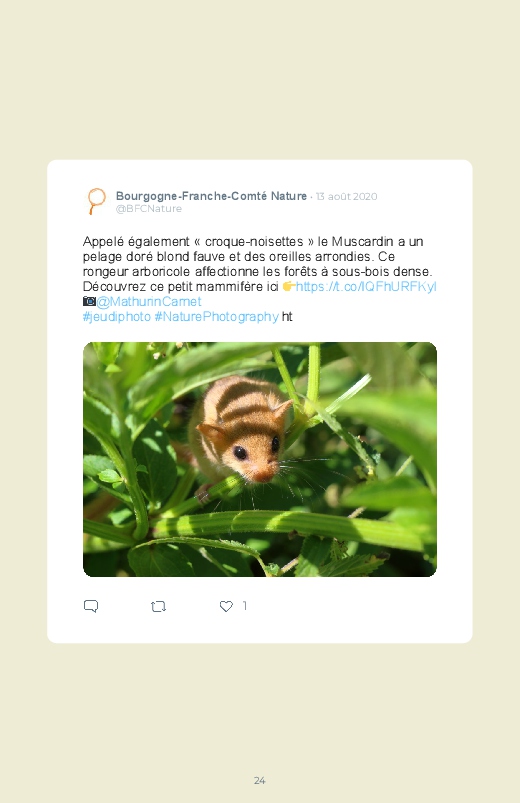Click the like count number 1
The width and height of the screenshot is (520, 803).
coord(244,606)
